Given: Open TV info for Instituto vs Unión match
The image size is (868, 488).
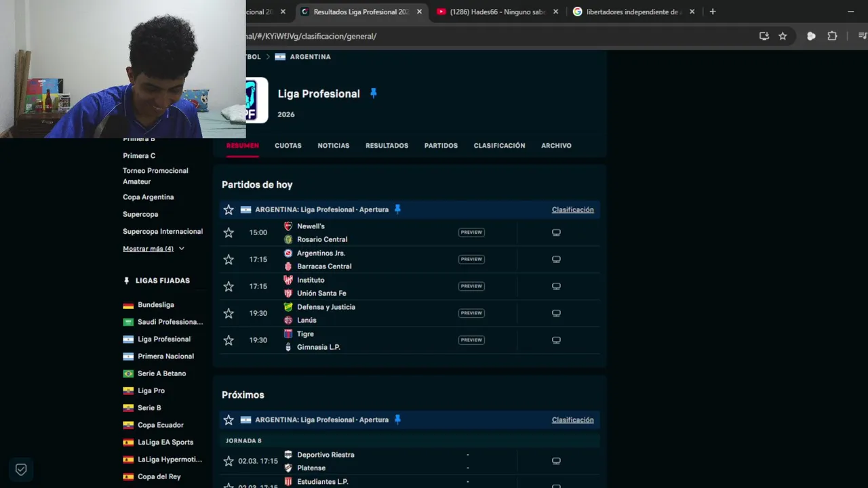Looking at the screenshot, I should pos(556,286).
